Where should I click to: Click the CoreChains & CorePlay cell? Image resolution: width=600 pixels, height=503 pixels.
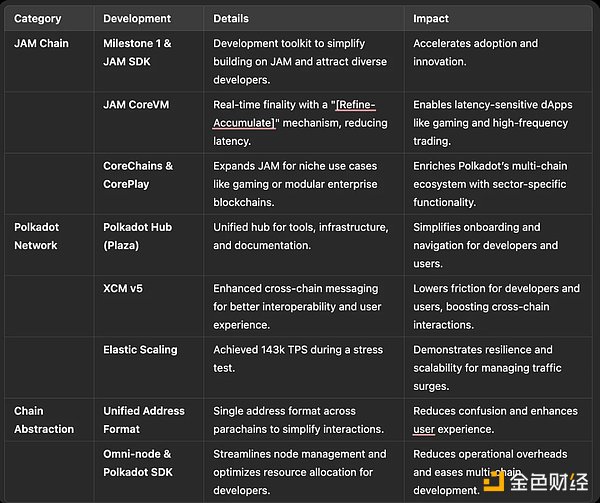(139, 175)
